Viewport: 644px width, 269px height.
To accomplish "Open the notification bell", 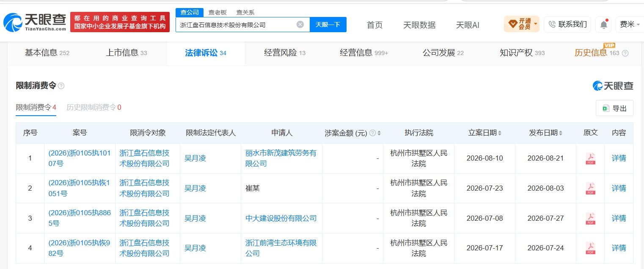I will click(x=604, y=25).
